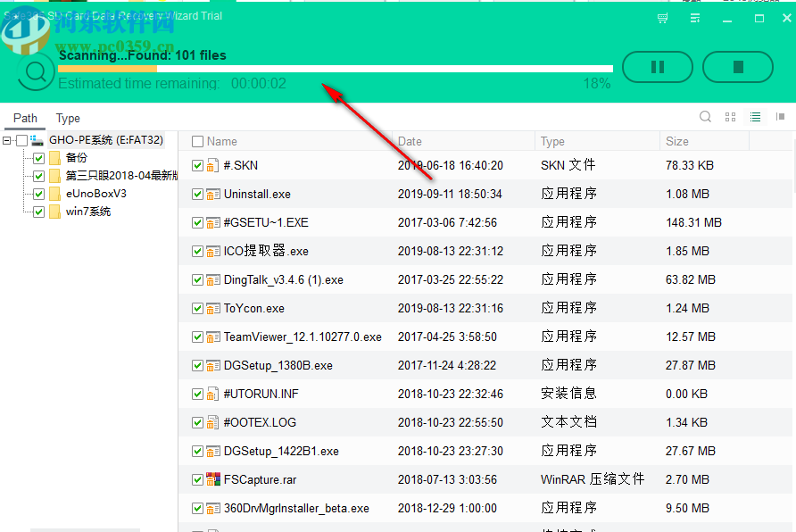
Task: Select the detailed list view icon
Action: 754,116
